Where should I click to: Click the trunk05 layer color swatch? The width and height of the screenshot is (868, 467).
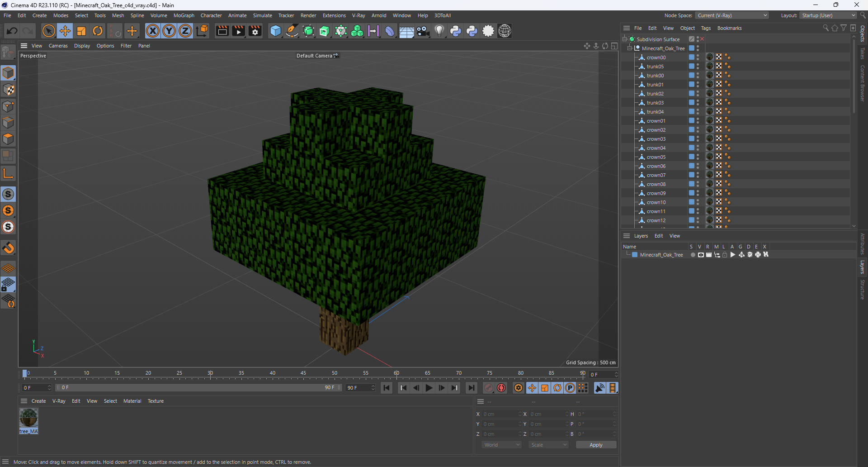(692, 67)
